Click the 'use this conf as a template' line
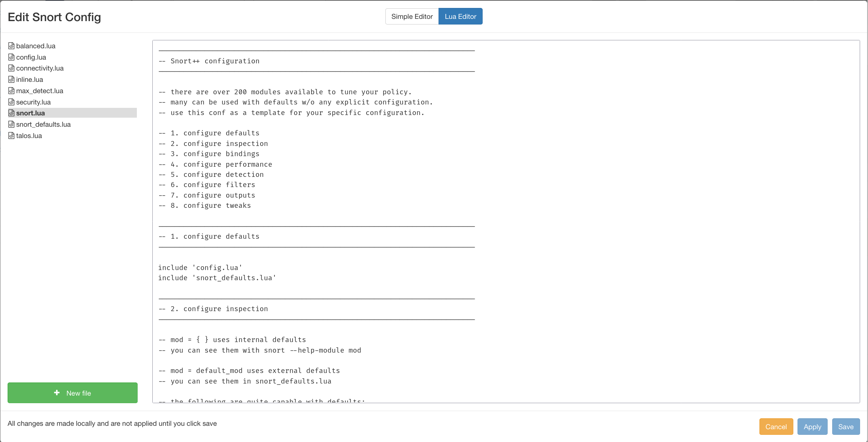 pyautogui.click(x=291, y=113)
